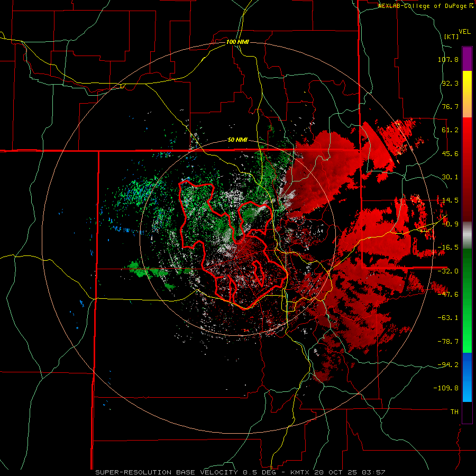Click the 14.5 scale value
Viewport: 476px width, 476px height.
click(450, 200)
